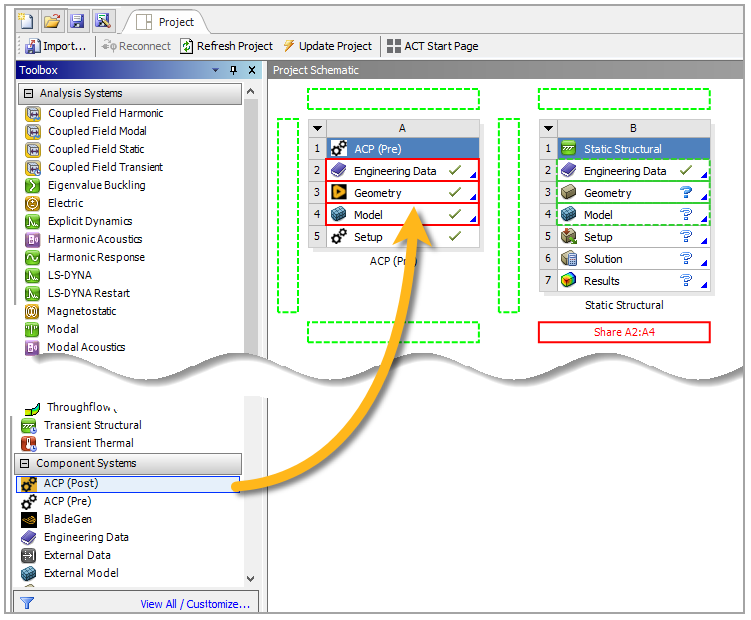Viewport: 751px width, 620px height.
Task: Select External Data component
Action: (x=77, y=555)
